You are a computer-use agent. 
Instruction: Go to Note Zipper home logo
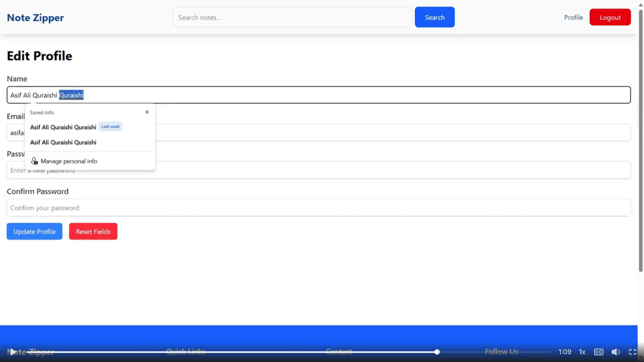click(35, 17)
